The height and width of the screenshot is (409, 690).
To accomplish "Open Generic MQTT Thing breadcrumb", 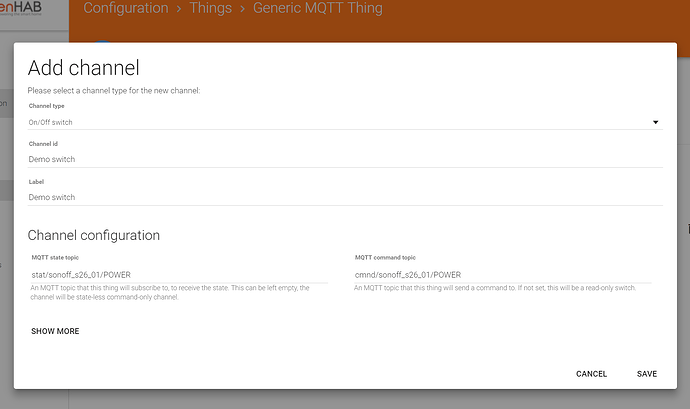I will coord(318,8).
